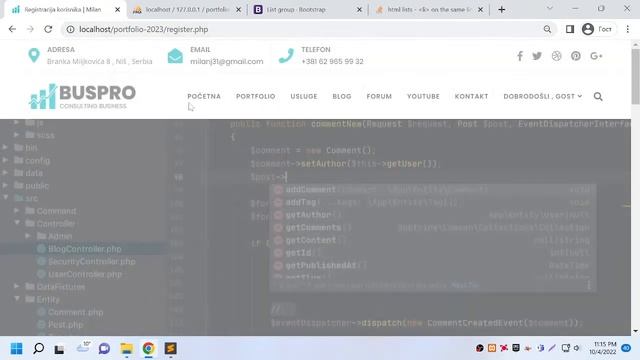Open the YOUTUBE menu item
The width and height of the screenshot is (640, 360).
[423, 96]
